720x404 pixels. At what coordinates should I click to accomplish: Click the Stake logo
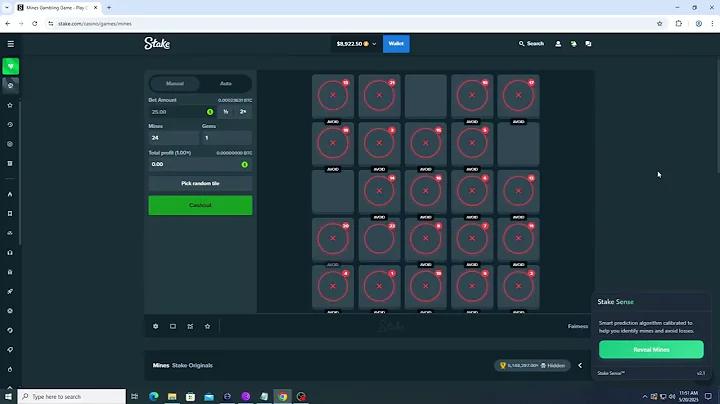pos(157,43)
